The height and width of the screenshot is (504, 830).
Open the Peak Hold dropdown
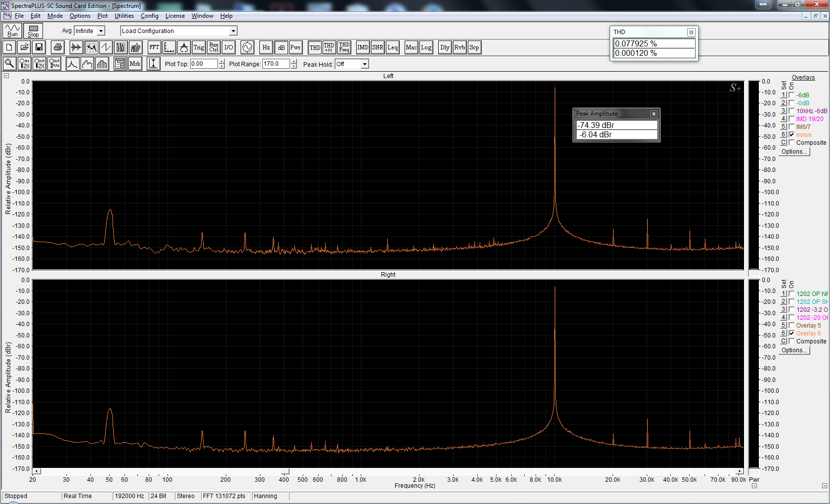pyautogui.click(x=365, y=64)
